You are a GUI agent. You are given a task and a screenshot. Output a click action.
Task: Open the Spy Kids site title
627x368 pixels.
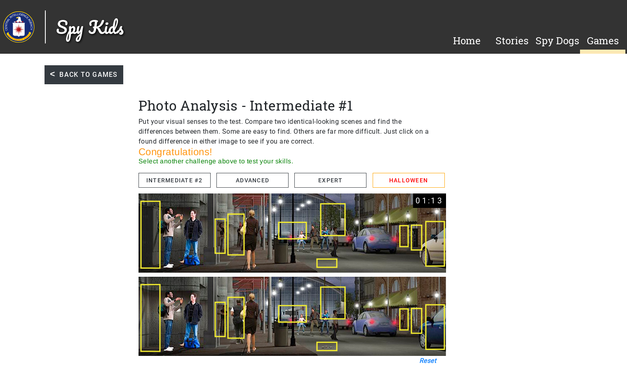click(x=90, y=29)
